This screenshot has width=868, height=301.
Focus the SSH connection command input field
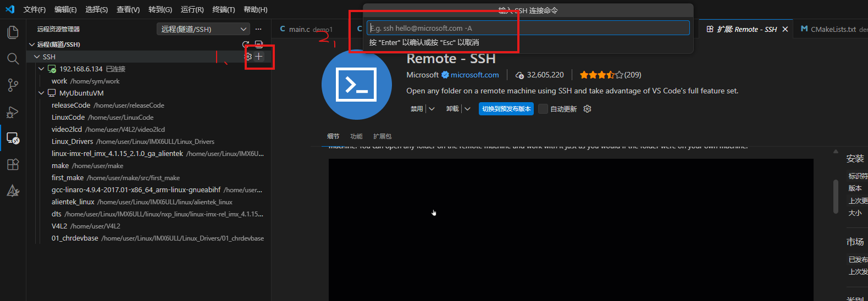(528, 28)
